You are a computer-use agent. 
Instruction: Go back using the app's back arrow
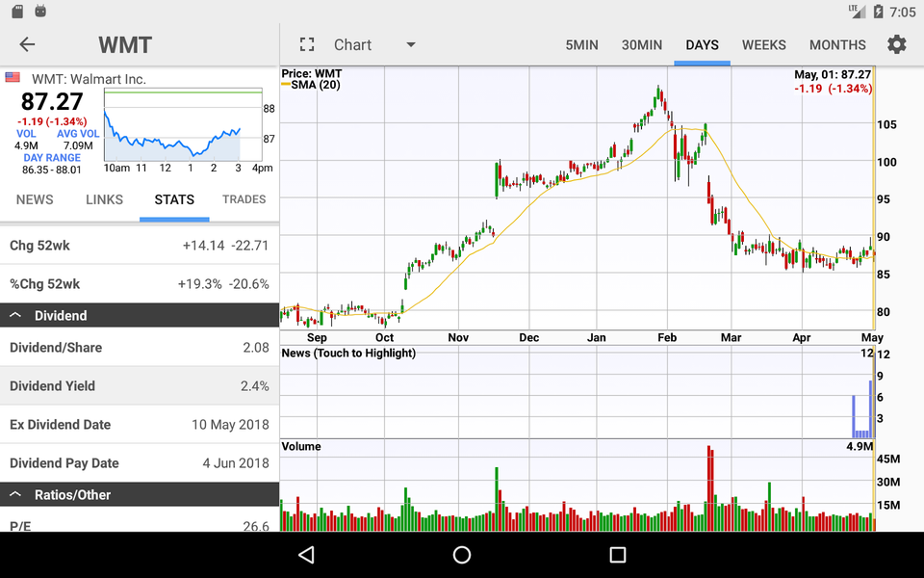click(27, 44)
